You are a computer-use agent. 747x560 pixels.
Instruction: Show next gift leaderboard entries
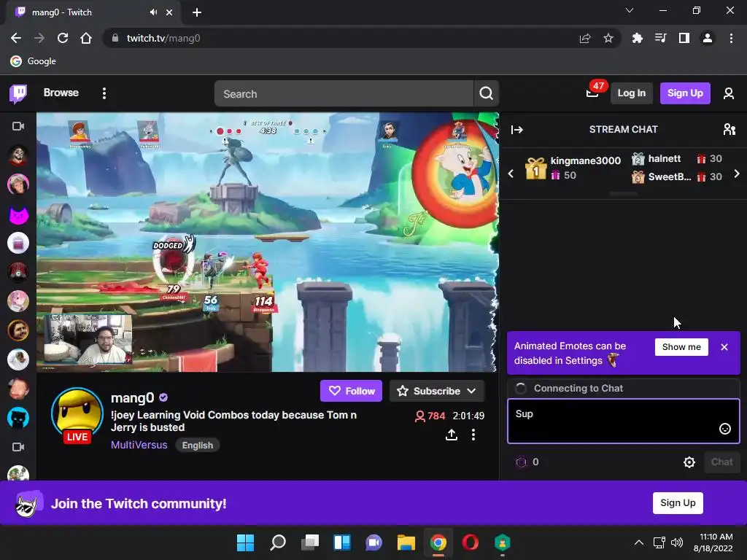pyautogui.click(x=737, y=174)
